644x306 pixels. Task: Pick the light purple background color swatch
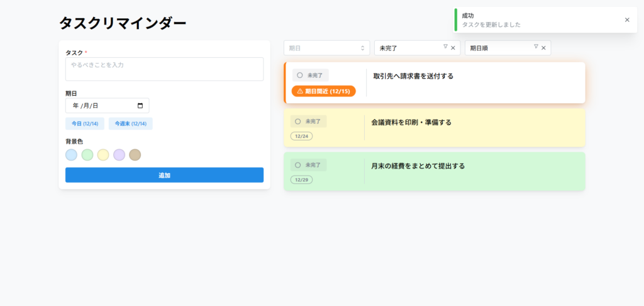(119, 155)
